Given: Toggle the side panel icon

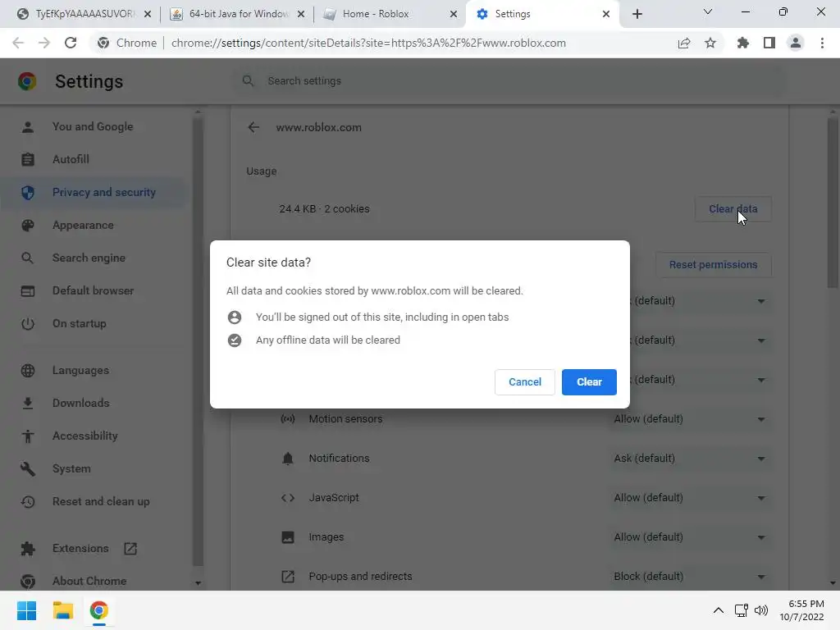Looking at the screenshot, I should [769, 43].
